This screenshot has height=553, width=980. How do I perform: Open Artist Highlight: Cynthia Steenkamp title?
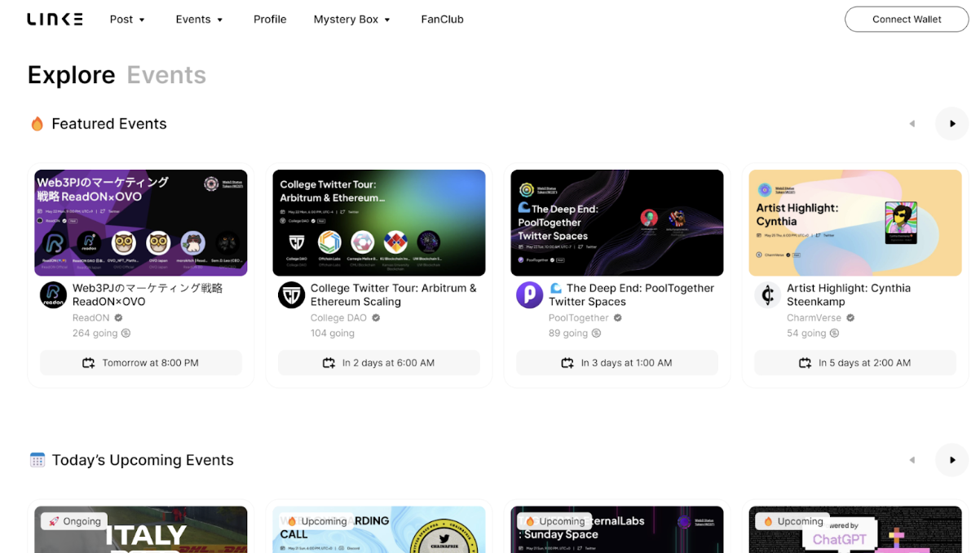tap(849, 294)
